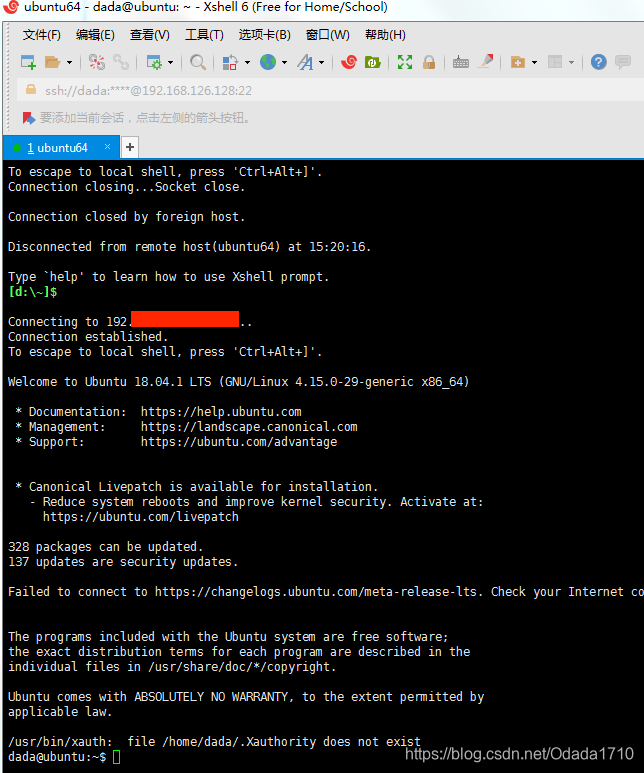Click the Find magnifier icon
644x773 pixels.
(x=198, y=62)
